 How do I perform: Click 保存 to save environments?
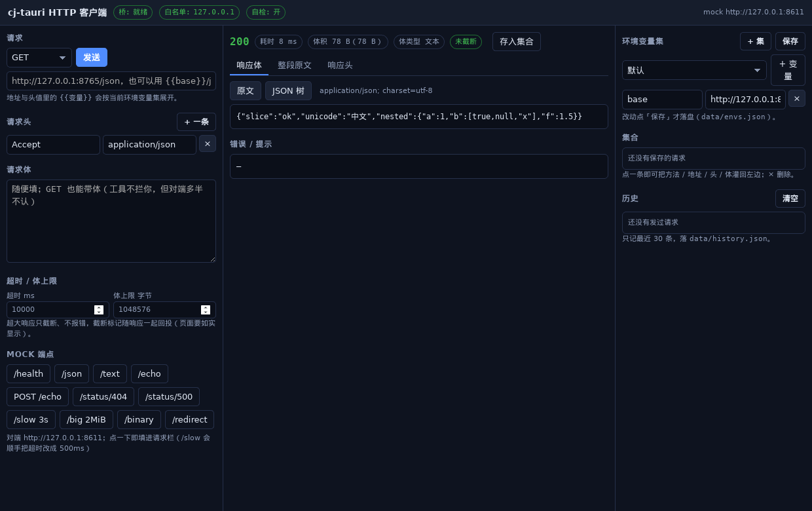[790, 41]
